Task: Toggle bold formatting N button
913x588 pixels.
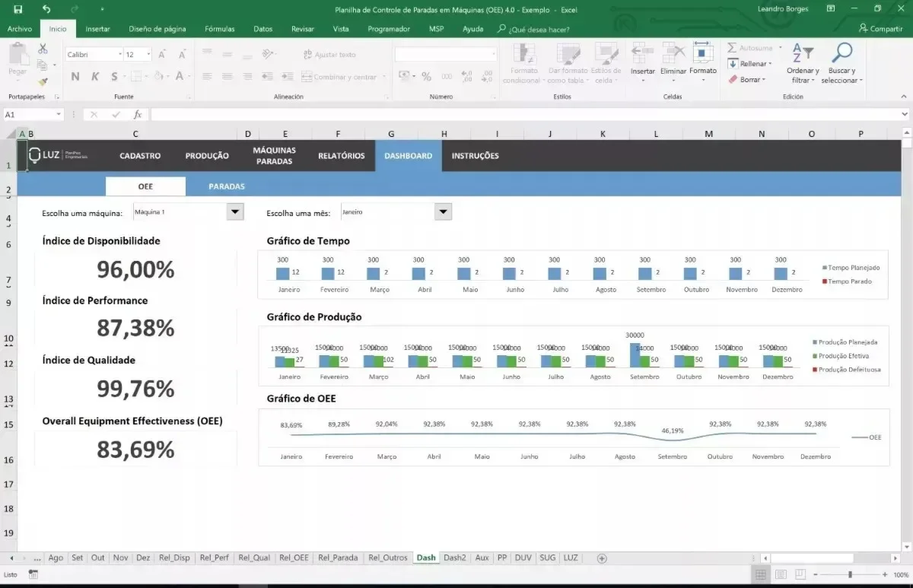Action: (x=75, y=76)
